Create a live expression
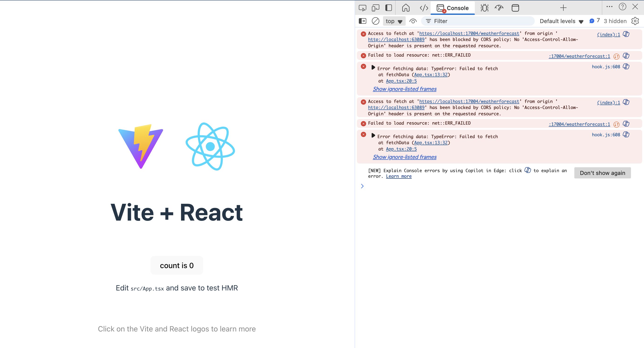This screenshot has height=348, width=644. tap(413, 21)
